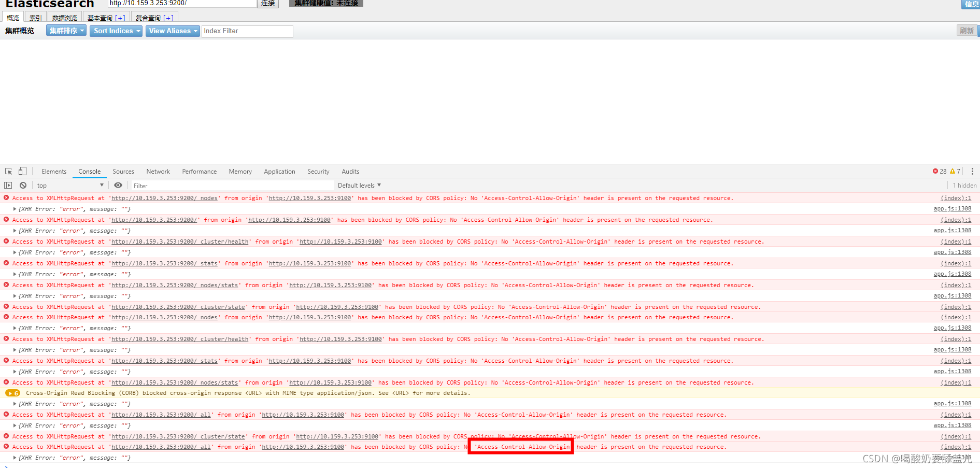The width and height of the screenshot is (980, 468).
Task: Expand the first XHR Error object
Action: (15, 209)
